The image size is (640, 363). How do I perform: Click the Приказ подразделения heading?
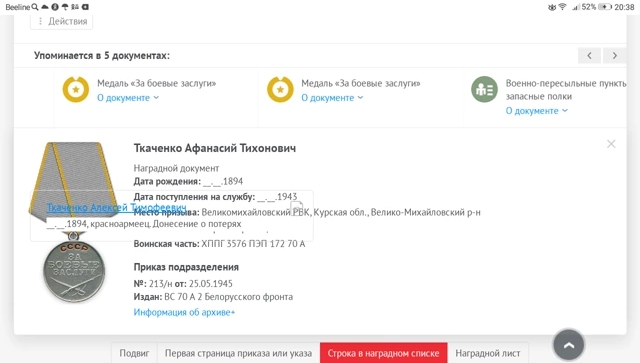click(186, 267)
